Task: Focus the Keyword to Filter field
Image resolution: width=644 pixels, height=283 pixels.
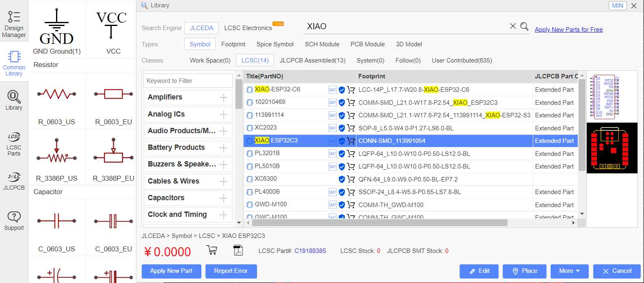Action: 188,81
